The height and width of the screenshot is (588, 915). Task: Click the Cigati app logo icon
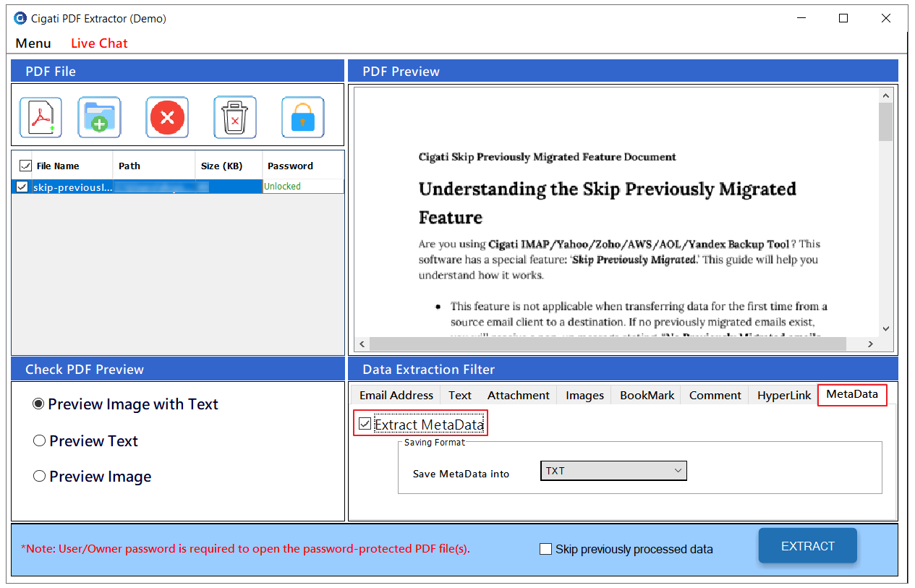pyautogui.click(x=20, y=19)
